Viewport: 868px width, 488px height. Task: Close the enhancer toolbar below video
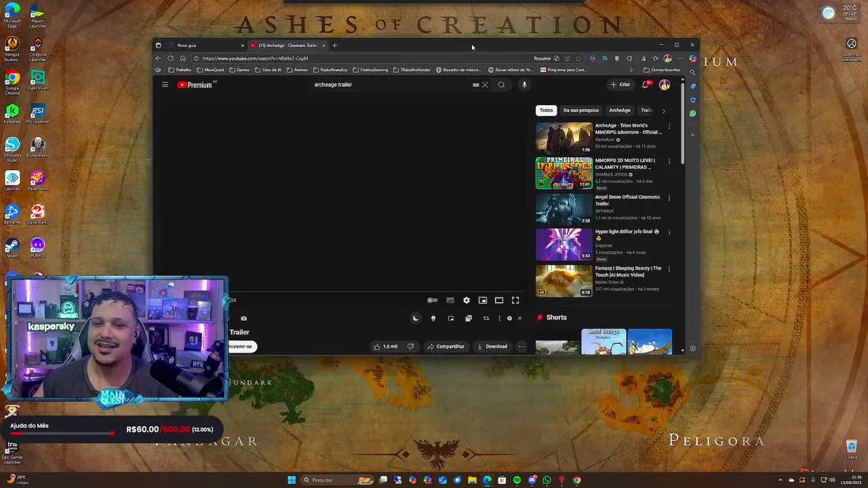[x=520, y=319]
